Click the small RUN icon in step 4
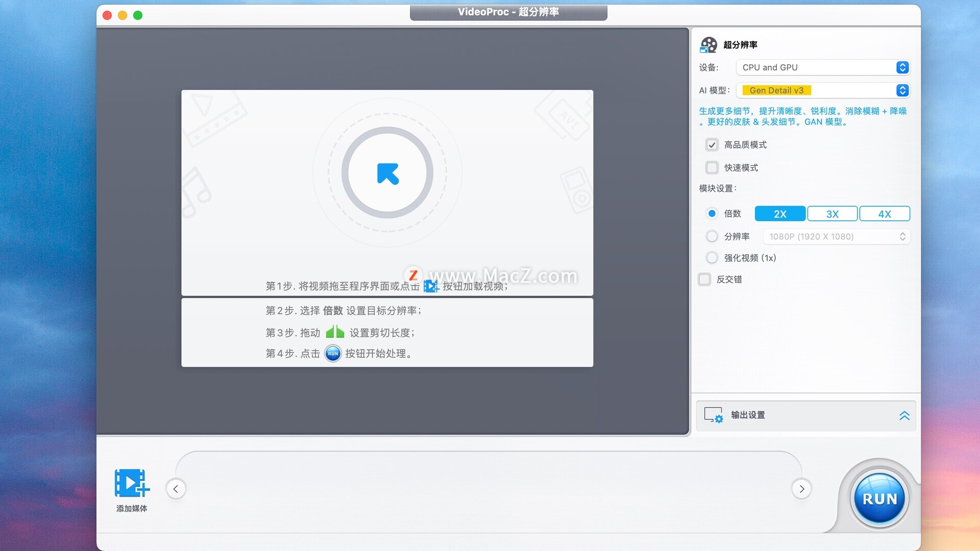This screenshot has height=551, width=980. (333, 353)
